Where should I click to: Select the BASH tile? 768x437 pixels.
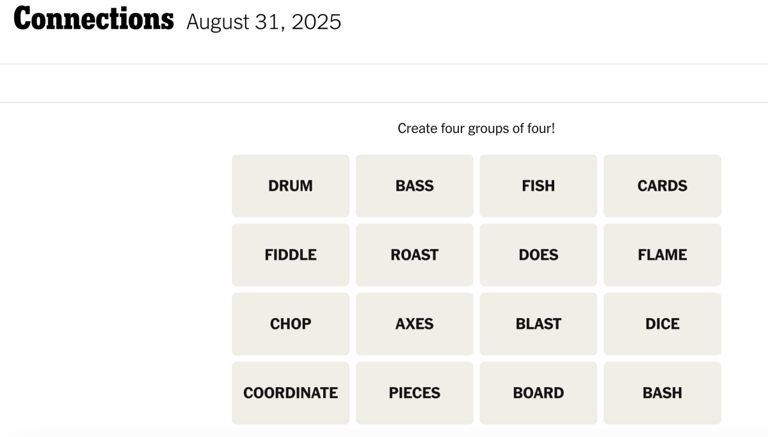pyautogui.click(x=662, y=393)
